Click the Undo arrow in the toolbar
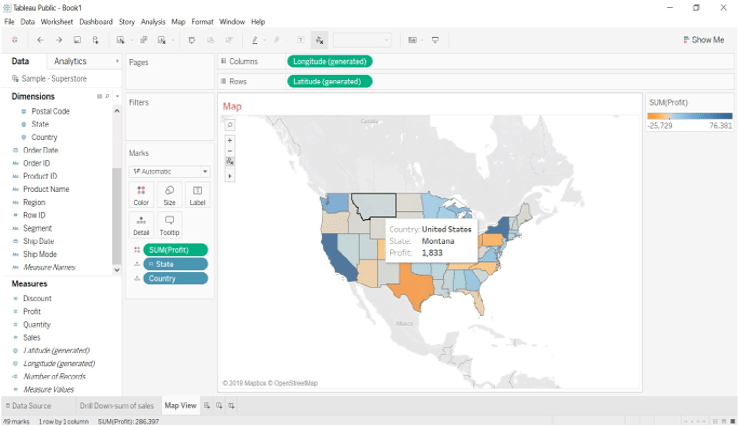Screen dimensions: 739x425 (x=40, y=40)
